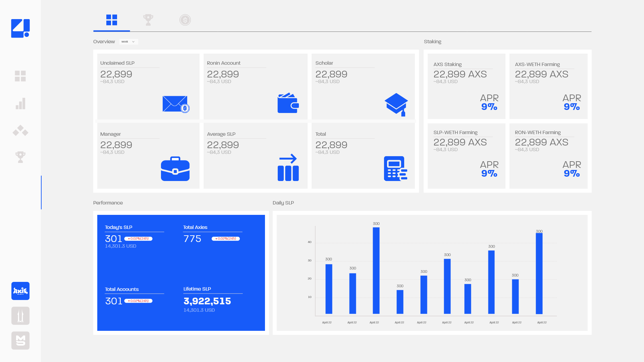Switch to the trophy tab
This screenshot has height=362, width=644.
(x=148, y=20)
